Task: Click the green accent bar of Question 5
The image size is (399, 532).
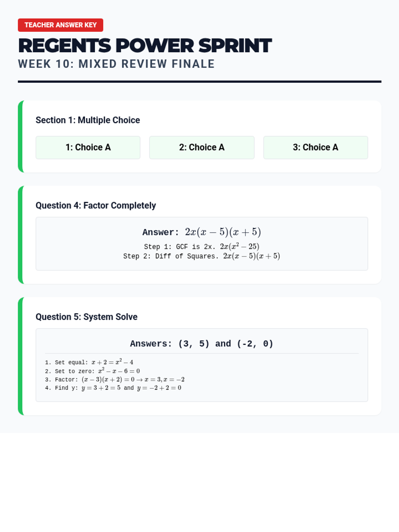Action: [x=20, y=356]
